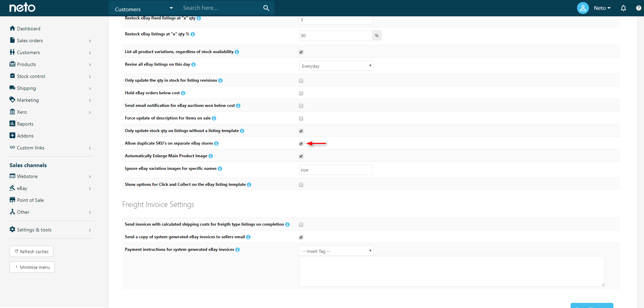Open the Customers search scope dropdown

tap(144, 9)
